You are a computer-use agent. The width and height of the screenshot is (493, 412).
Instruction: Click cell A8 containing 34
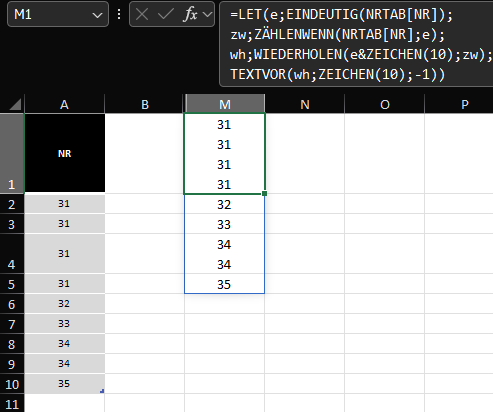click(x=65, y=344)
